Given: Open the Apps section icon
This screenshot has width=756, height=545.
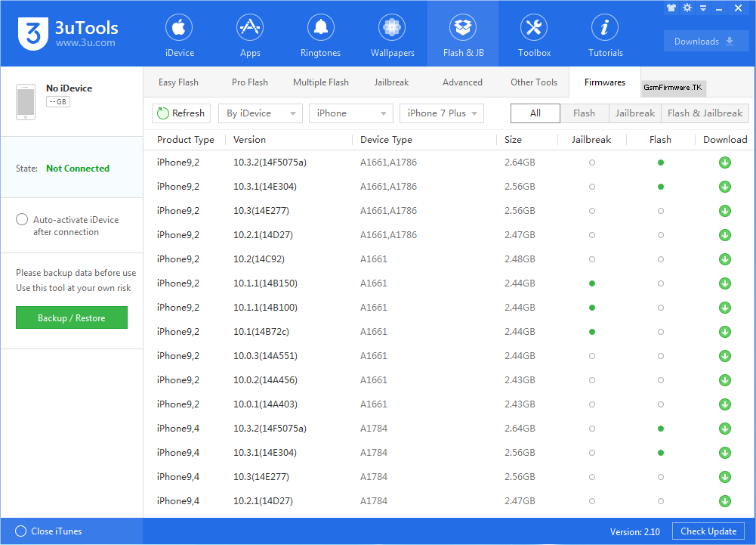Looking at the screenshot, I should click(x=250, y=27).
